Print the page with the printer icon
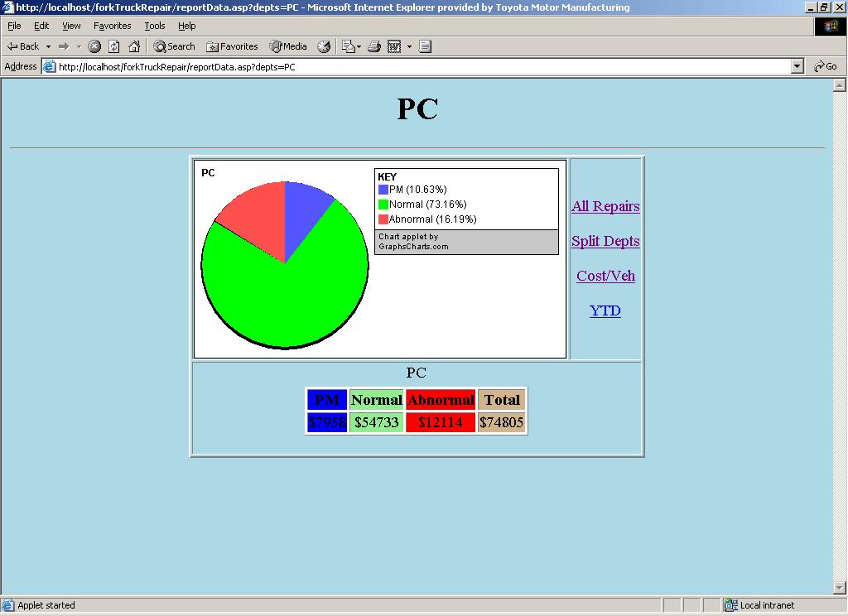Viewport: 848px width, 616px height. tap(374, 46)
